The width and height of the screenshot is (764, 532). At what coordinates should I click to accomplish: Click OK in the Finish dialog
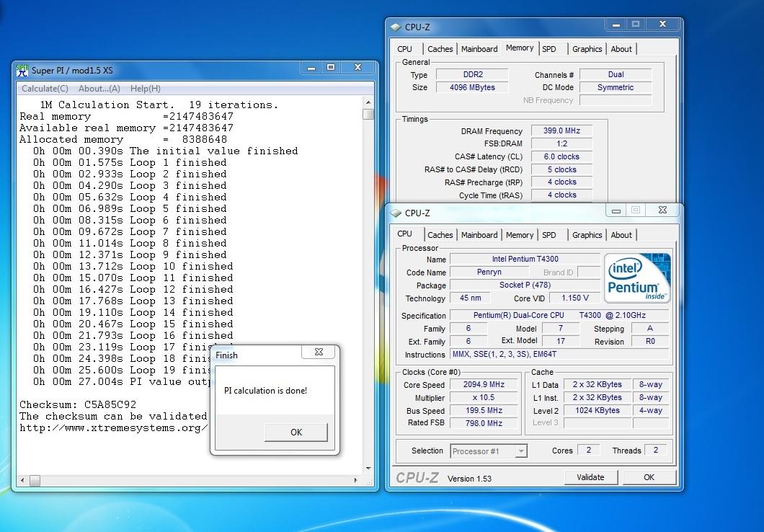pyautogui.click(x=296, y=432)
